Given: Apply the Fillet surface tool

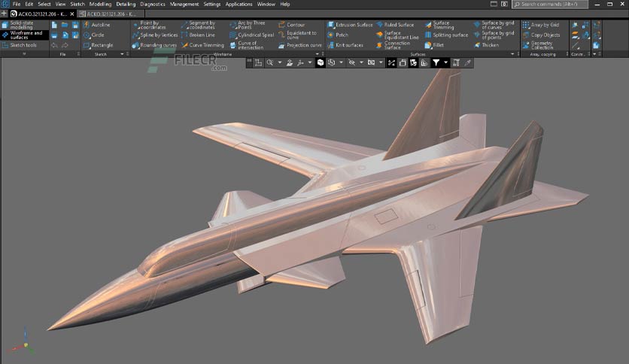Looking at the screenshot, I should [434, 45].
